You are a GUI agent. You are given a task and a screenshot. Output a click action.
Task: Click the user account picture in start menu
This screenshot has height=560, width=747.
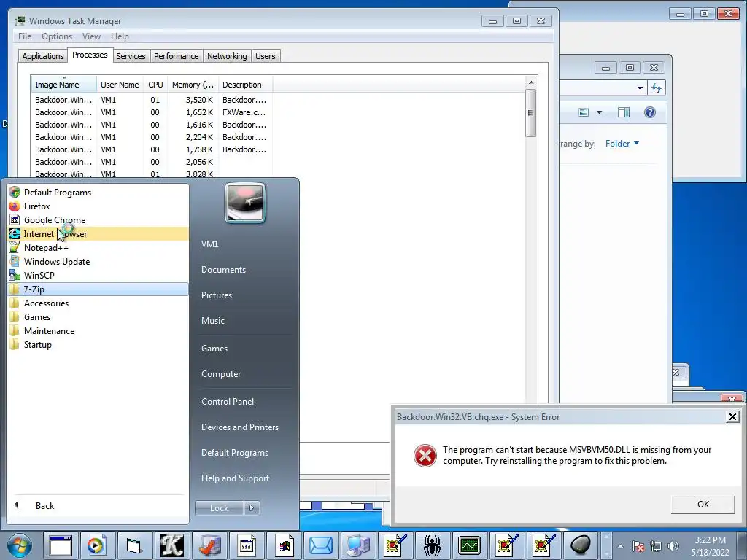tap(245, 203)
